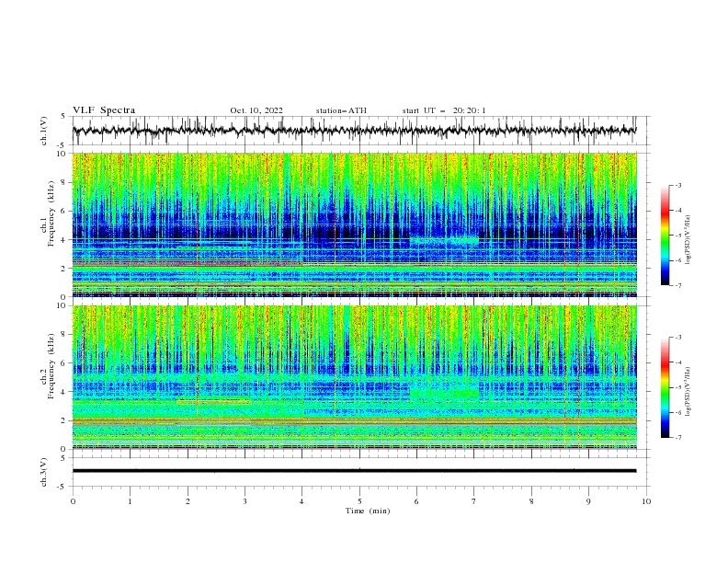Image resolution: width=728 pixels, height=563 pixels.
Task: Click the ch.2 "Frequency (kHz)" axis label
Action: tap(51, 366)
